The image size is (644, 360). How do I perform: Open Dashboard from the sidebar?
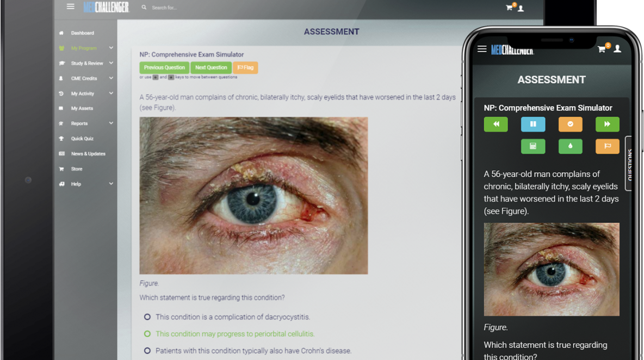(82, 33)
